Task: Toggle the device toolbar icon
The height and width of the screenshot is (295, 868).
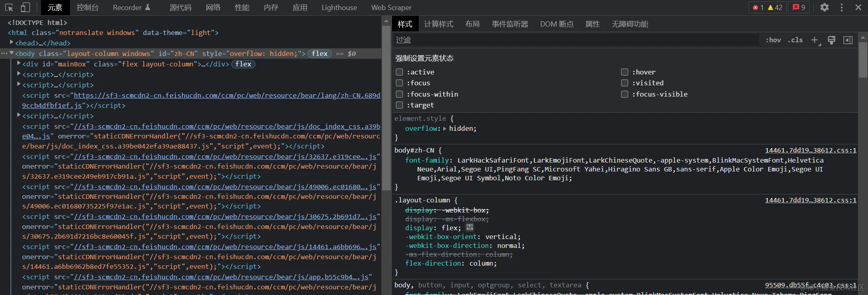Action: (25, 7)
